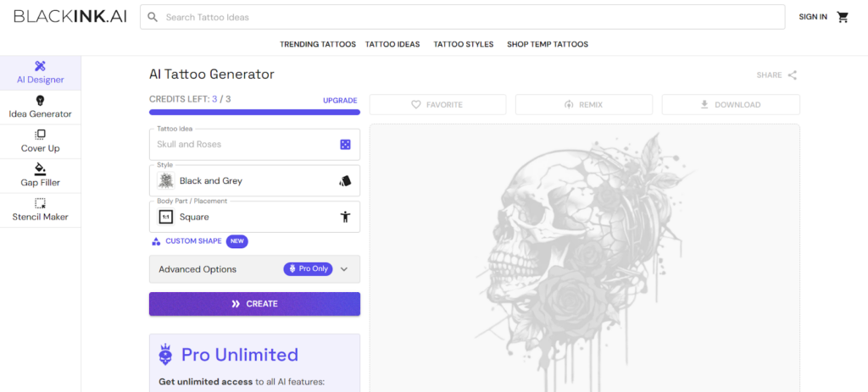The width and height of the screenshot is (868, 392).
Task: Click the UPGRADE credits link
Action: click(x=340, y=100)
